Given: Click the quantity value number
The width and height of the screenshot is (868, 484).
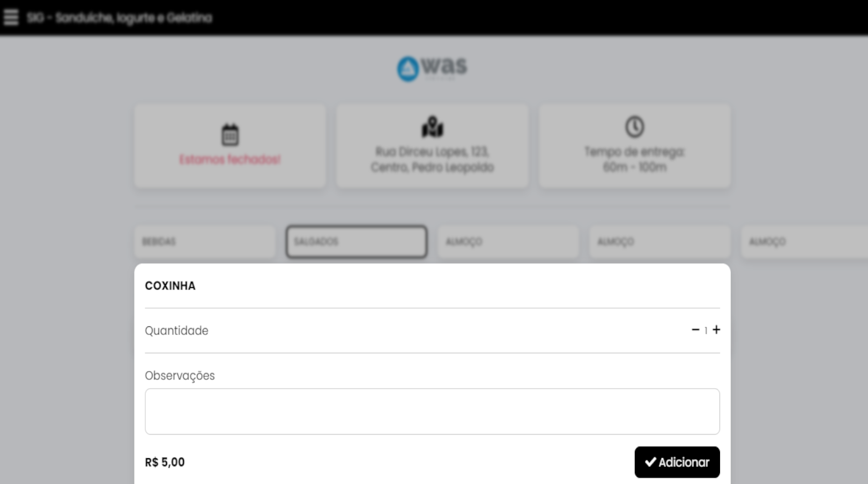Looking at the screenshot, I should [x=706, y=330].
